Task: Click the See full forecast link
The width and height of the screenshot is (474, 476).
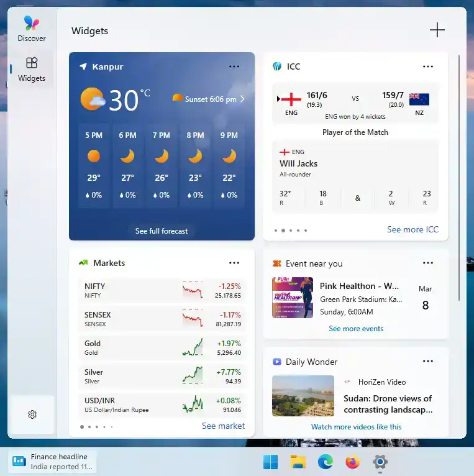Action: point(162,231)
